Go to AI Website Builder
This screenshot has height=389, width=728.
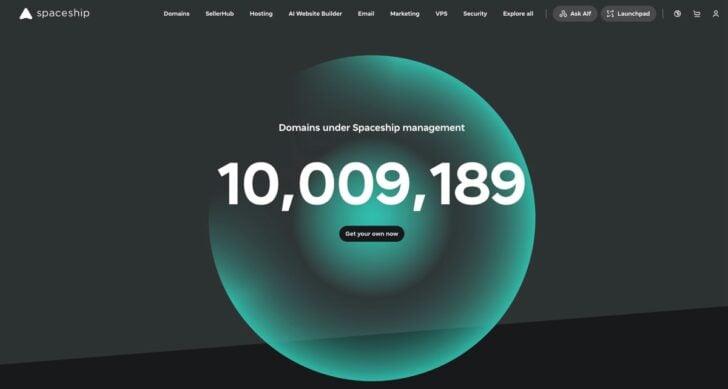[315, 14]
